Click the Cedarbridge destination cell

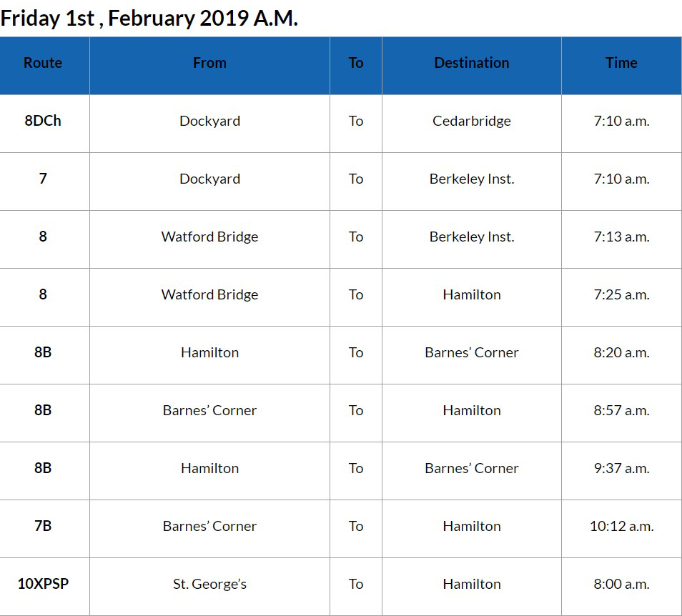click(x=472, y=121)
